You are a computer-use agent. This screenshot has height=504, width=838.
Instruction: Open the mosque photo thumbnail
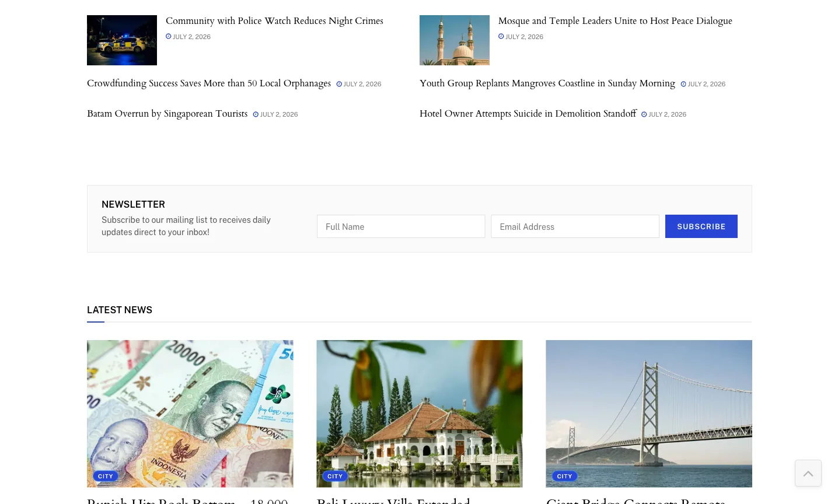point(455,40)
